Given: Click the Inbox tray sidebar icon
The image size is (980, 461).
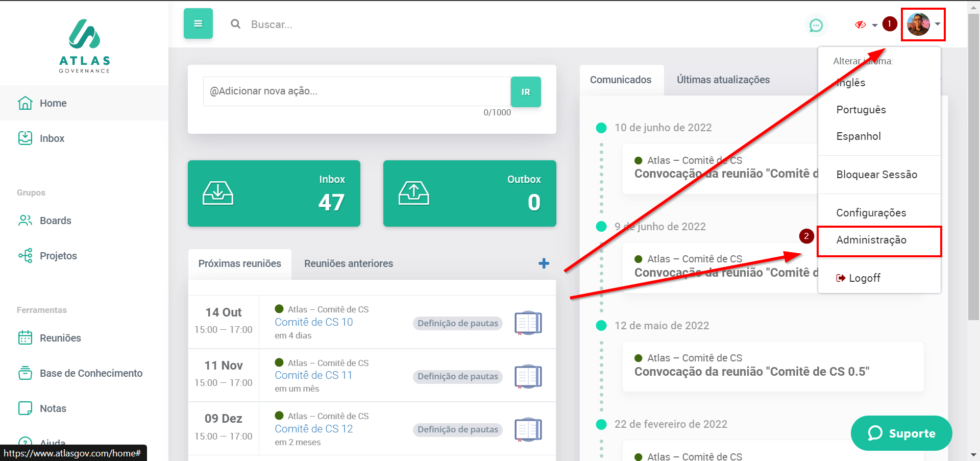Looking at the screenshot, I should [x=25, y=138].
